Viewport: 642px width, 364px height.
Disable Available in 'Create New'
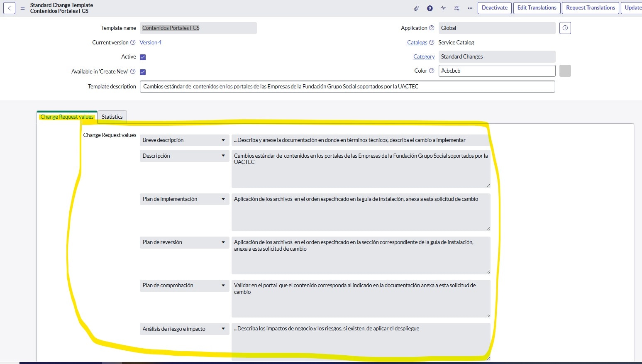coord(142,71)
